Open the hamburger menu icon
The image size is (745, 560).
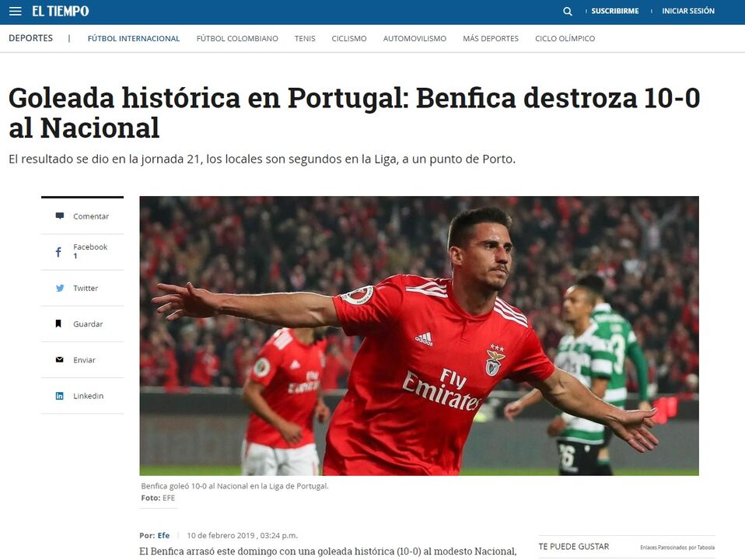click(16, 11)
